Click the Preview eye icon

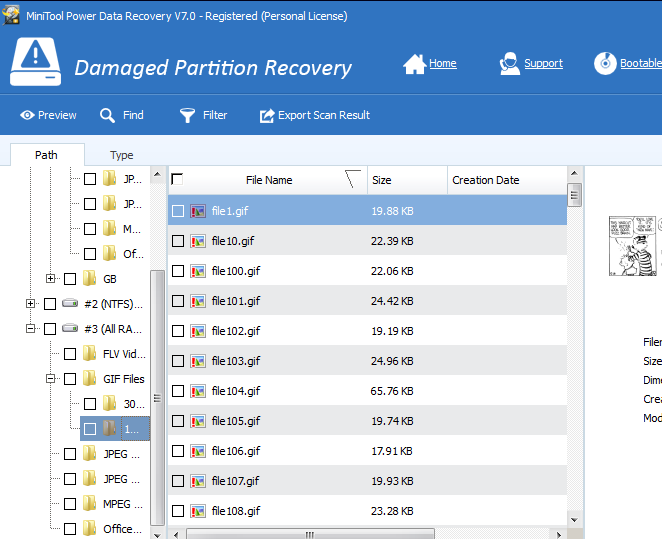(27, 115)
